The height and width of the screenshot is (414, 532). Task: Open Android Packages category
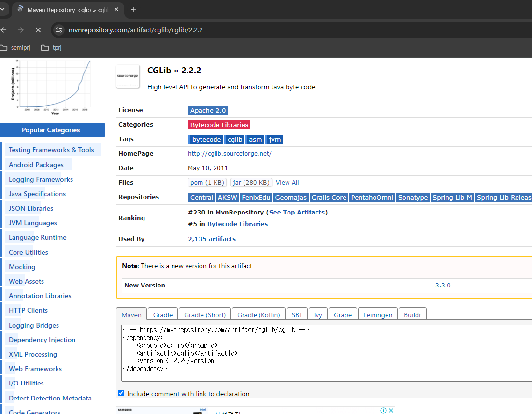[x=36, y=165]
